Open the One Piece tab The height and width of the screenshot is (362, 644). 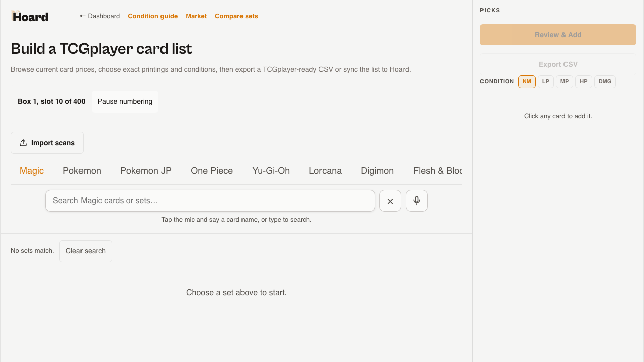click(x=212, y=171)
